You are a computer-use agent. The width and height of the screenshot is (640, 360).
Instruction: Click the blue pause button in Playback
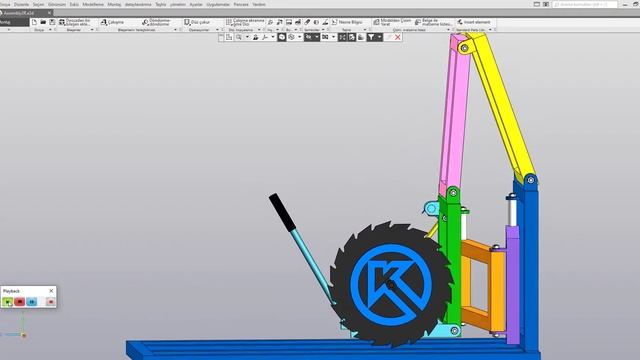[31, 302]
